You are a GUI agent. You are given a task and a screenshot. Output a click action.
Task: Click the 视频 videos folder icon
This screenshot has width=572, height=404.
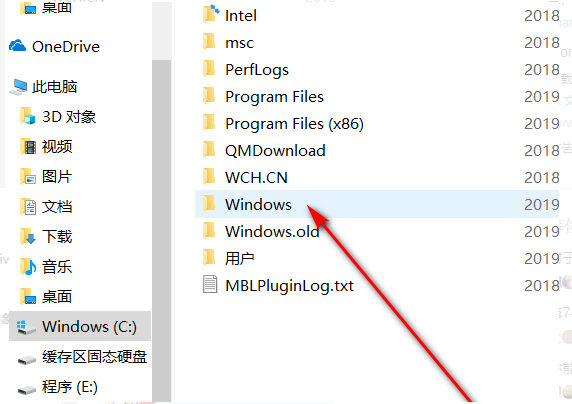pyautogui.click(x=28, y=147)
